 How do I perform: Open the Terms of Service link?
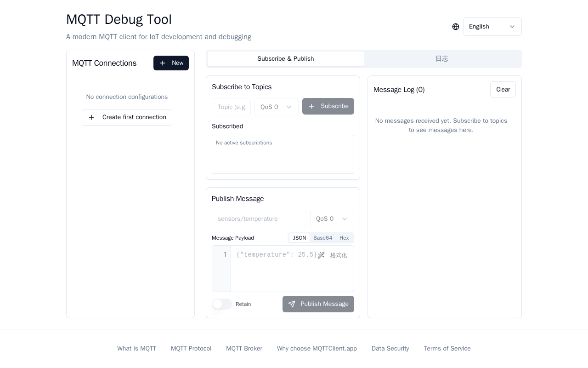point(447,349)
